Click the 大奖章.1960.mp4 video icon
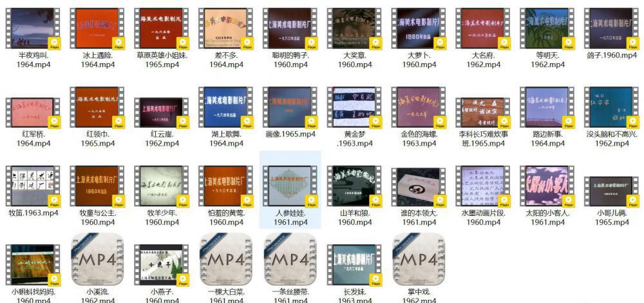Viewport: 644px width, 303px height. coord(354,28)
